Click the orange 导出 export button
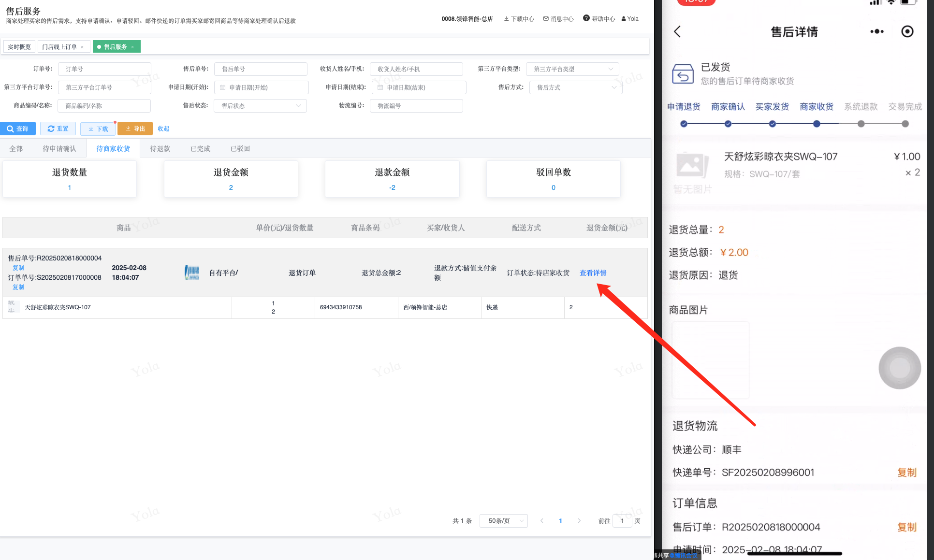Viewport: 934px width, 560px height. (x=135, y=129)
